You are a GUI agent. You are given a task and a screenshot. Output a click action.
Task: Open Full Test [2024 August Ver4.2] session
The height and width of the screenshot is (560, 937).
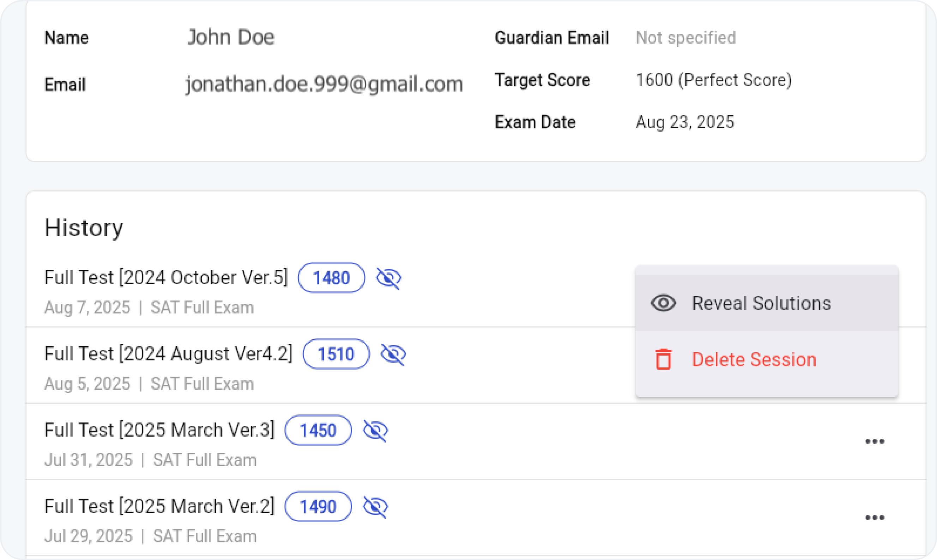[168, 354]
